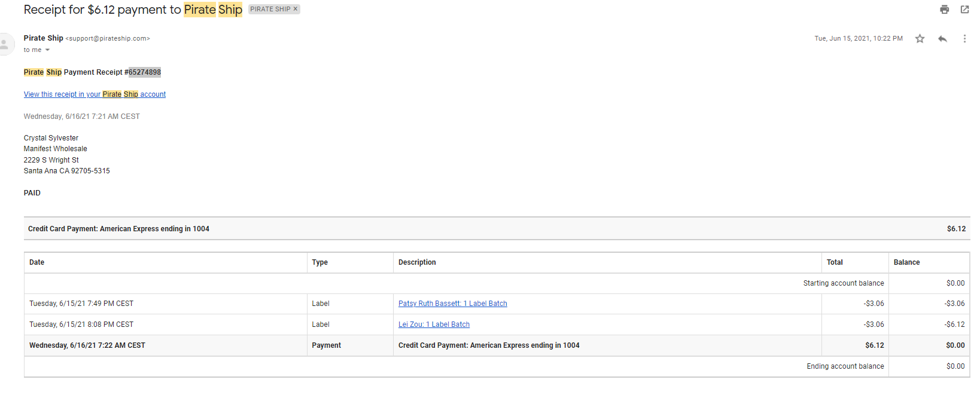
Task: Click the $6.12 amount in summary bar
Action: 956,229
